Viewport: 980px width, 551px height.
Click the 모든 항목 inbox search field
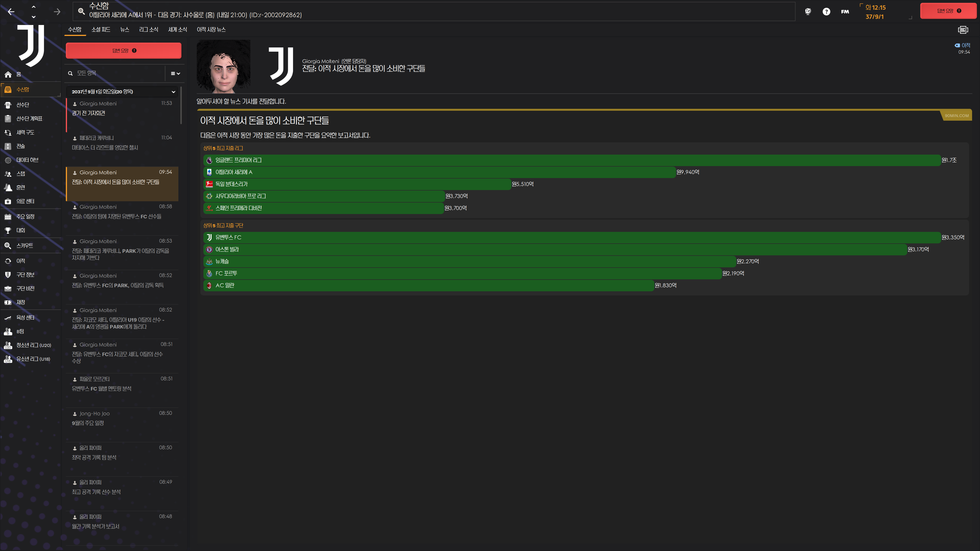pyautogui.click(x=116, y=73)
